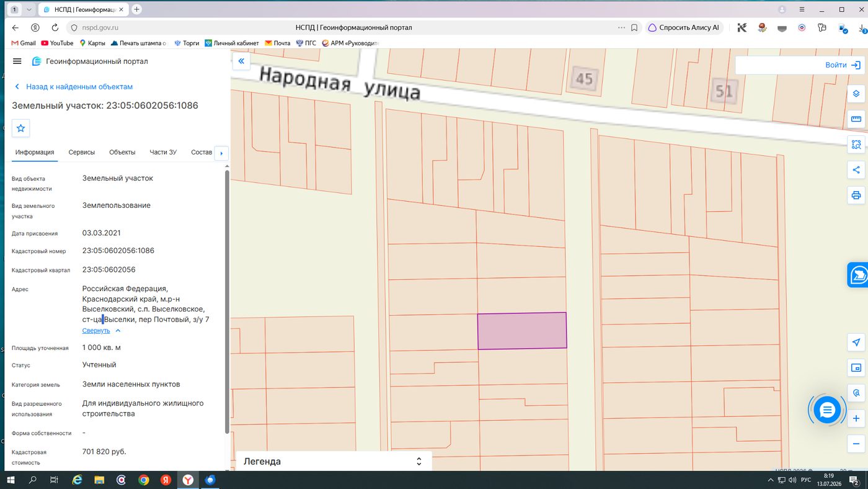
Task: Open the browser profile avatar
Action: coord(782,9)
